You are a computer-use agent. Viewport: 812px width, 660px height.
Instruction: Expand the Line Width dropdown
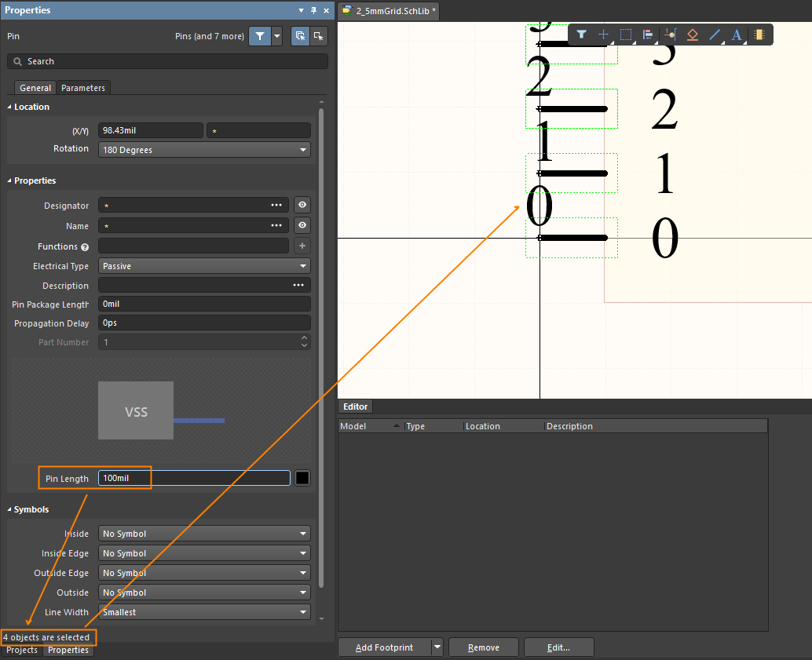point(204,612)
